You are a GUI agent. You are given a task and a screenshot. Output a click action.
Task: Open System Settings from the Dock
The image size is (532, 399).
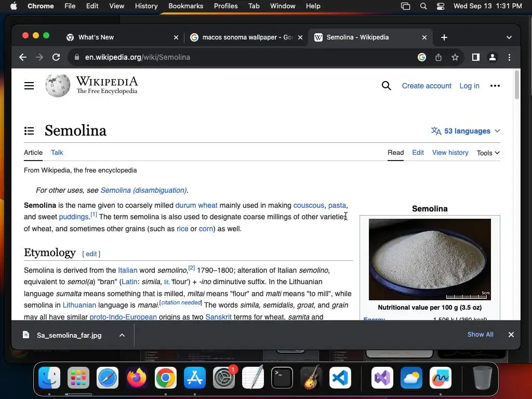tap(224, 378)
